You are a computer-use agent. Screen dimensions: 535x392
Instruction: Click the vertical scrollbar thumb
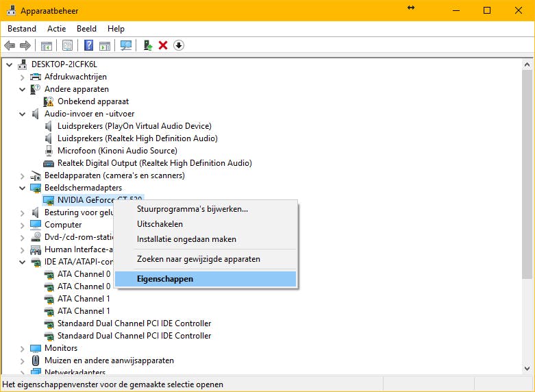[x=527, y=175]
